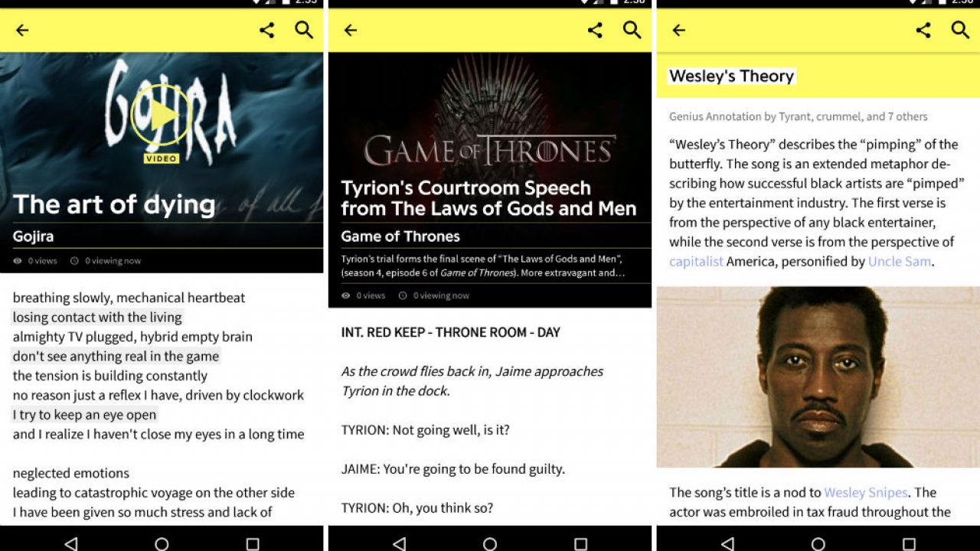This screenshot has height=551, width=980.
Task: Select highlighted line 'don't see anything real in the game'
Action: click(116, 357)
